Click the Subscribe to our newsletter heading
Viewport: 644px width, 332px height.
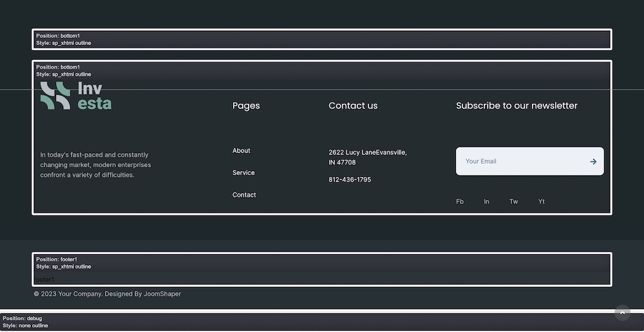coord(516,106)
